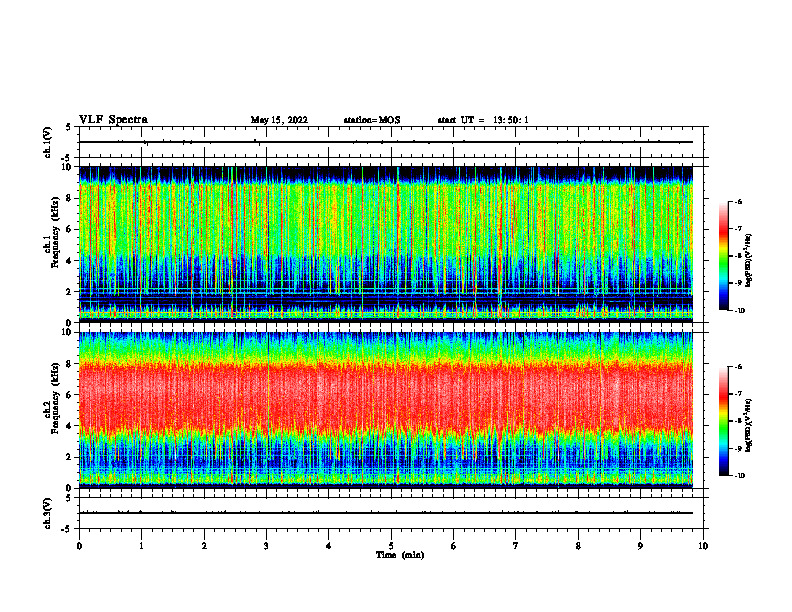Click the log(PSD) label beside ch.2 colorbar
The image size is (792, 612).
(x=748, y=425)
